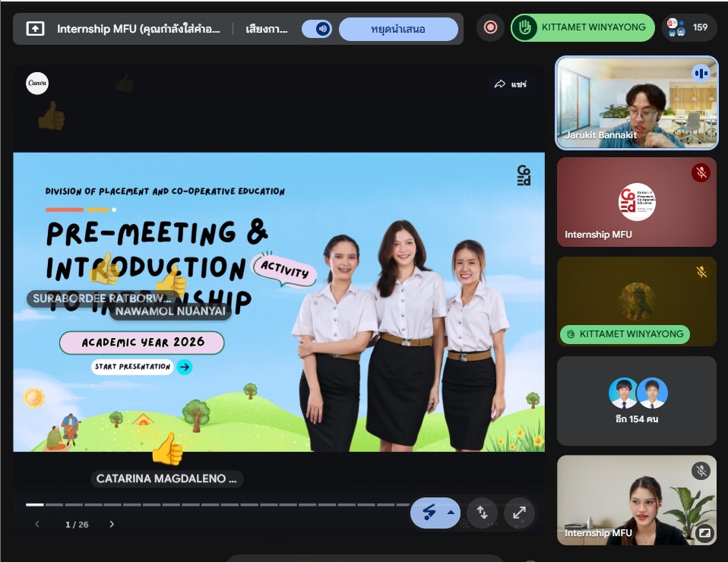Click the slide progress bar at the bottom
This screenshot has width=728, height=562.
pos(213,504)
